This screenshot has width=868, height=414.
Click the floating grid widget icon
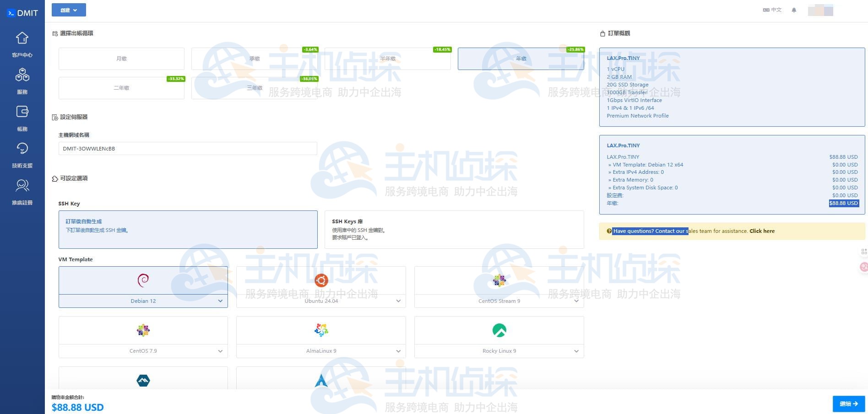[864, 252]
